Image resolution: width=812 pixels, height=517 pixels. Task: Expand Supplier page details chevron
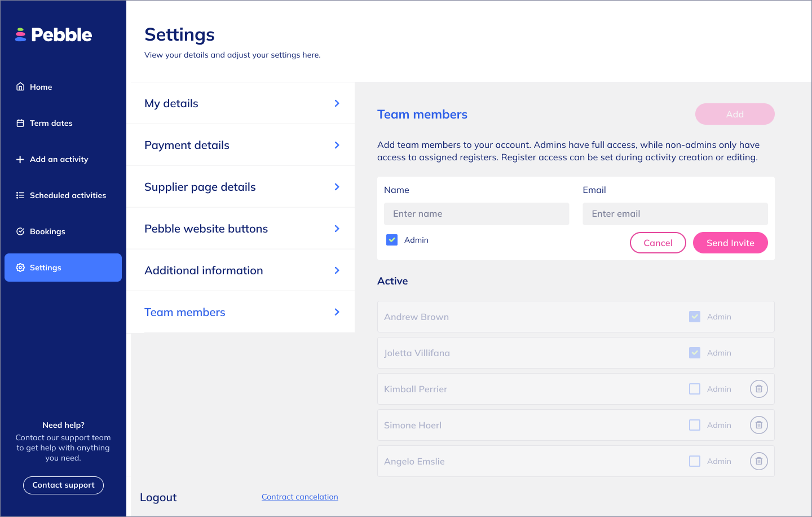[x=337, y=187]
